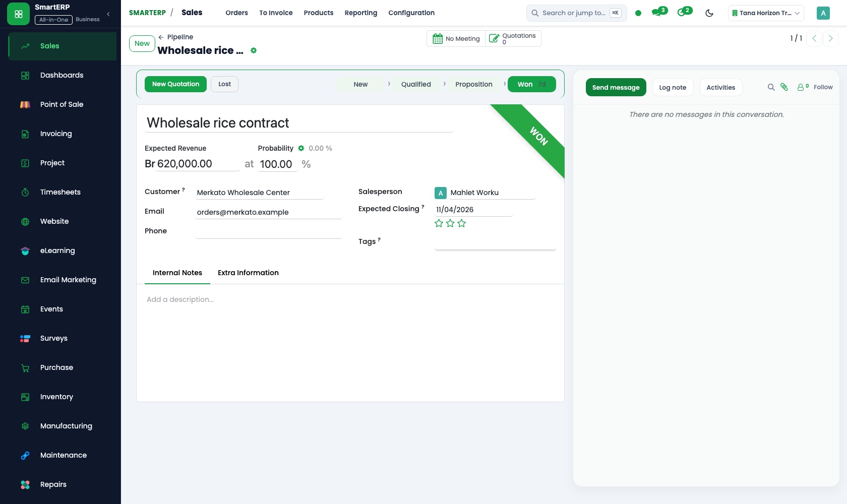Screen dimensions: 847x504
Task: Set stage to Proposition
Action: tap(474, 84)
